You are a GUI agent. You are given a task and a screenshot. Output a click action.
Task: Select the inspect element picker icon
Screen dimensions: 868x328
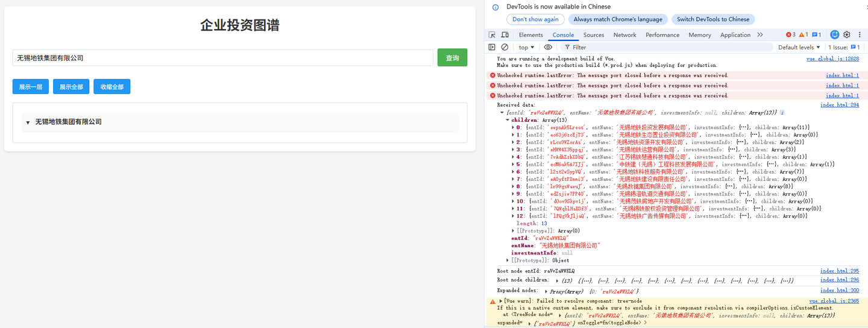pyautogui.click(x=492, y=35)
